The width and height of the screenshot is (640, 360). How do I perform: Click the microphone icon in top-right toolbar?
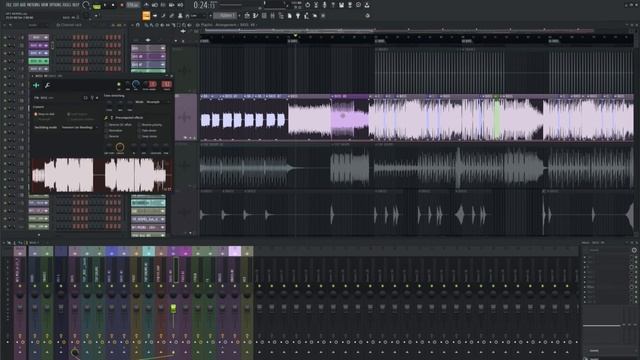point(324,5)
